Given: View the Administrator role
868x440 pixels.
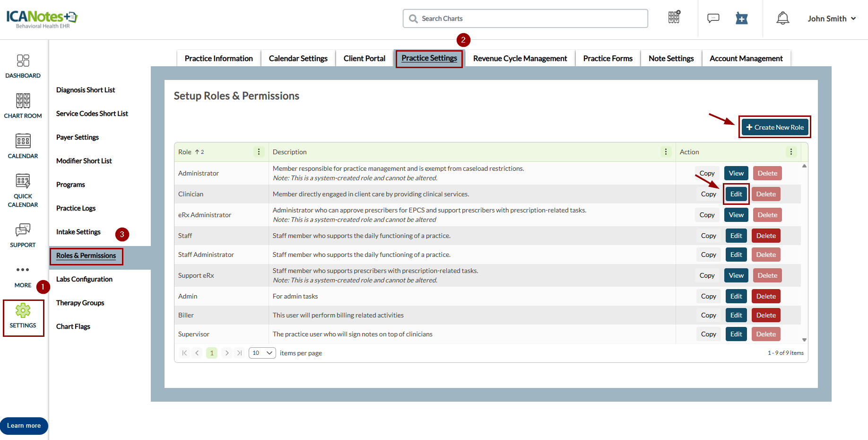Looking at the screenshot, I should point(736,173).
